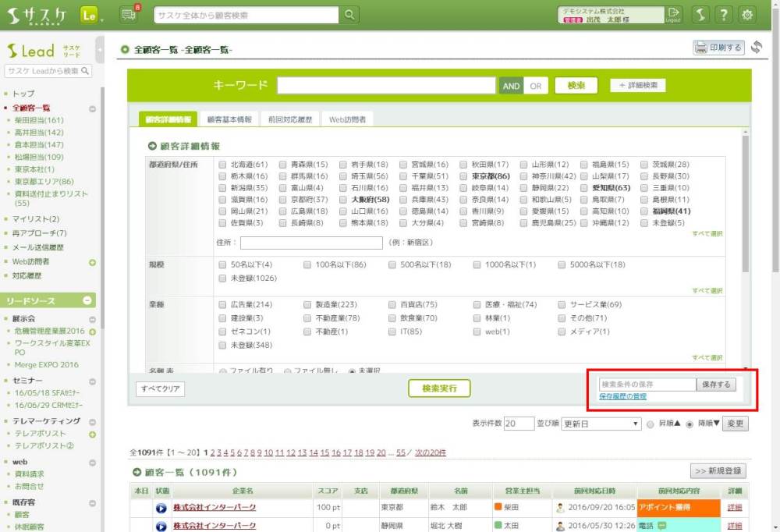Click the magnifier icon in the top search bar
Image resolution: width=780 pixels, height=532 pixels.
(x=350, y=15)
